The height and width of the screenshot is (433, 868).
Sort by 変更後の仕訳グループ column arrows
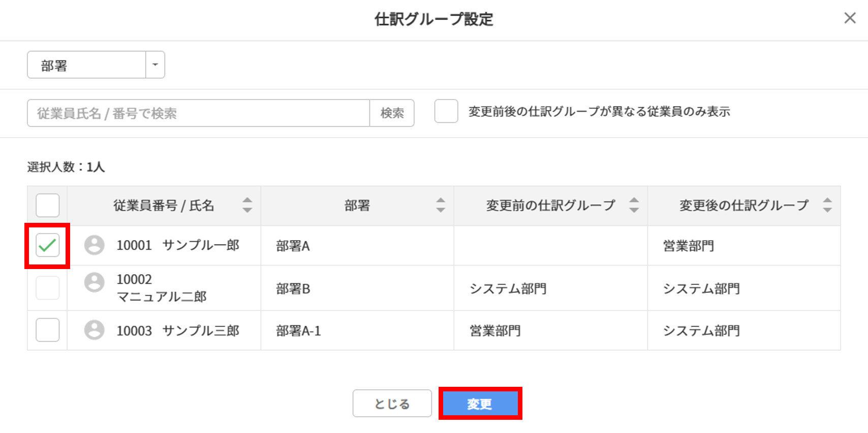click(827, 205)
